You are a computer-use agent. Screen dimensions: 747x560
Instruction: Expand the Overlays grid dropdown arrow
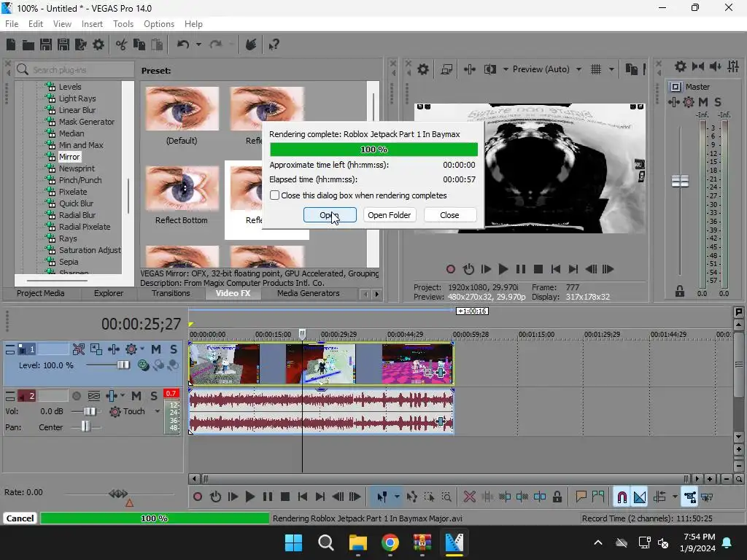point(611,69)
